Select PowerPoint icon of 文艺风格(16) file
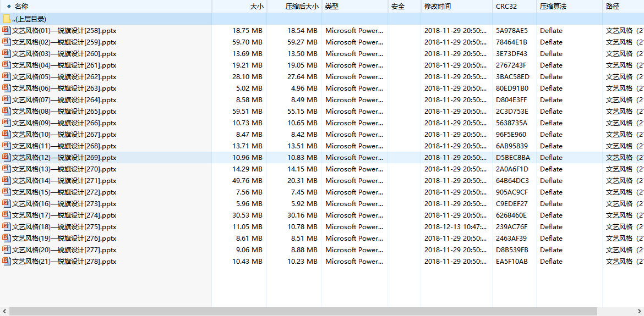The image size is (644, 316). point(6,204)
